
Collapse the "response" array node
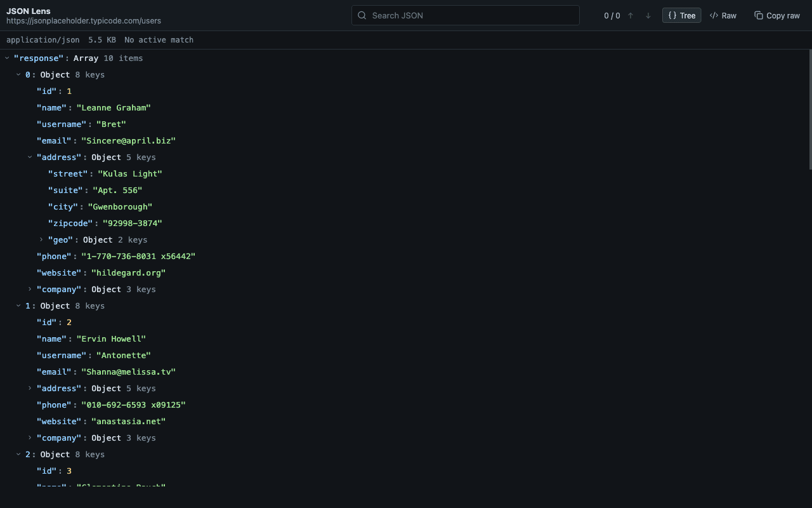click(x=7, y=58)
